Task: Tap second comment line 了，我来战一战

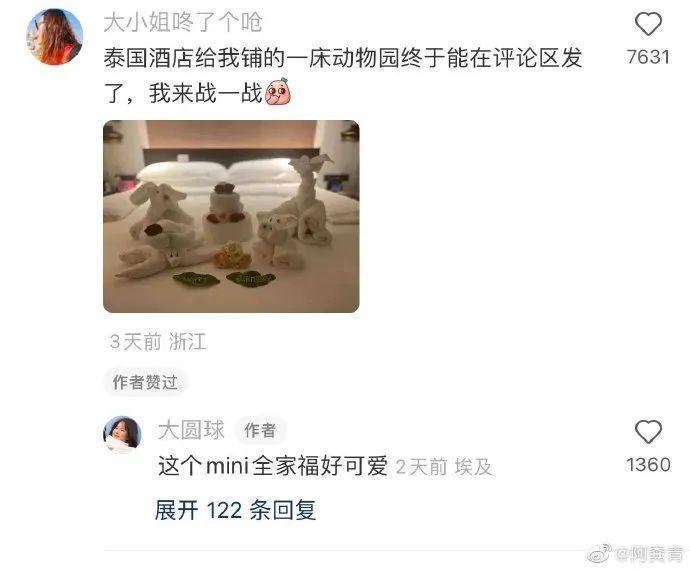Action: (184, 93)
